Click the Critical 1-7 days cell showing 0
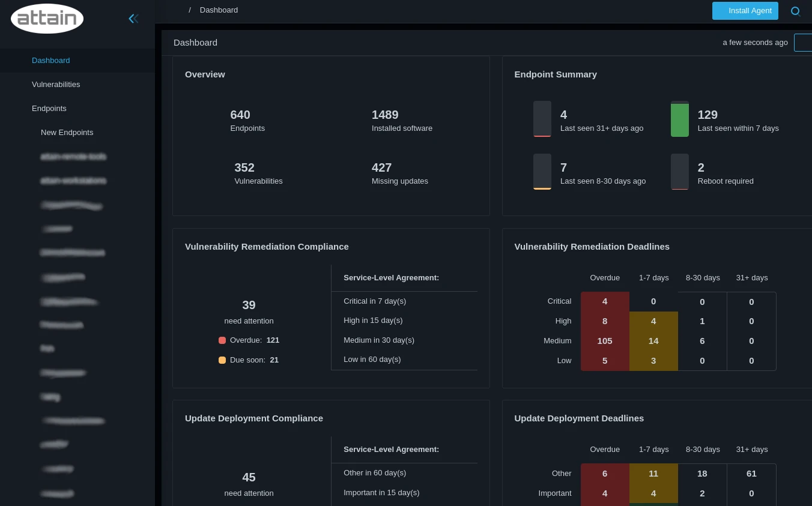 click(653, 302)
